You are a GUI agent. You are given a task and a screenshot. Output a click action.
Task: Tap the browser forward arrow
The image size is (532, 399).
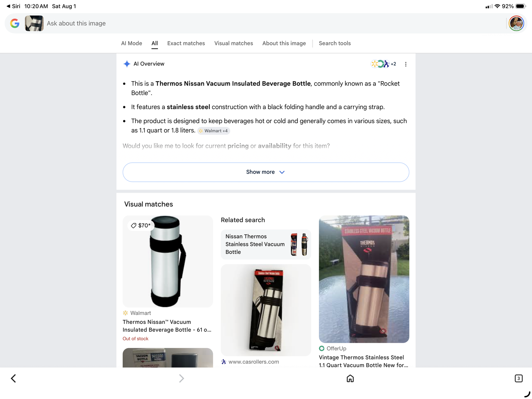pos(181,378)
